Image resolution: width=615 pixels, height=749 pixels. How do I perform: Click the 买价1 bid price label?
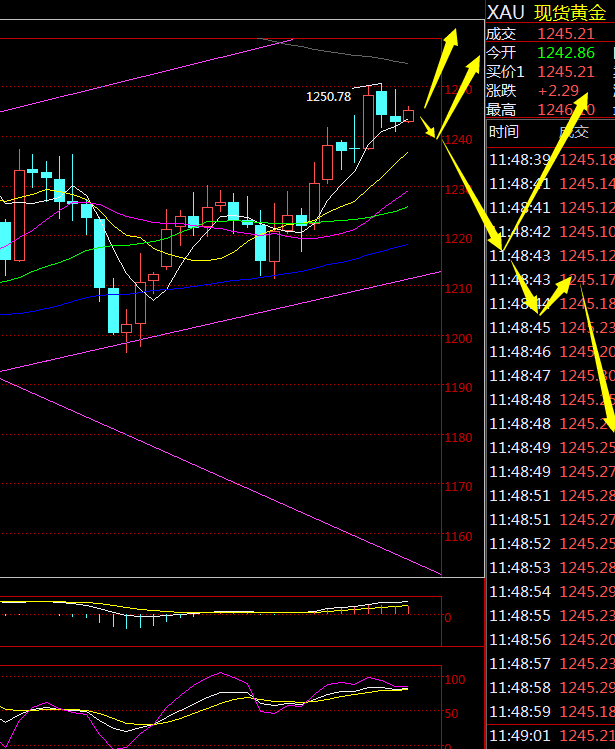tap(505, 72)
